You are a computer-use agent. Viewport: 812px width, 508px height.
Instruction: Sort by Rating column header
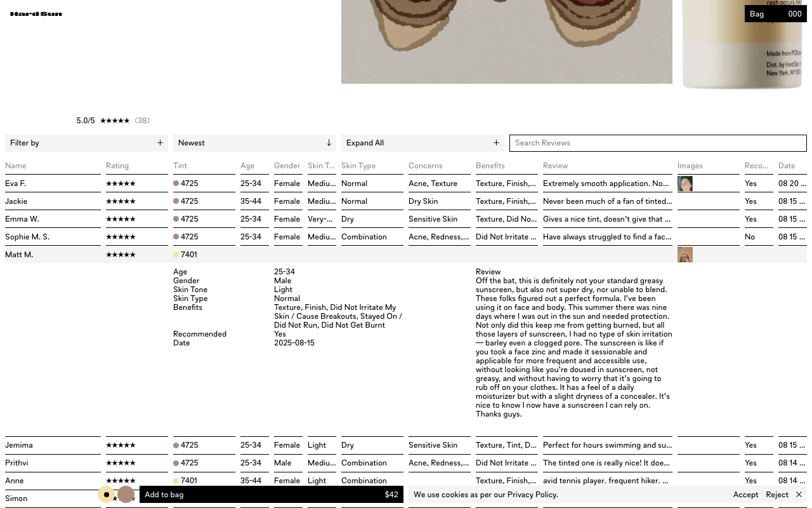(x=117, y=166)
